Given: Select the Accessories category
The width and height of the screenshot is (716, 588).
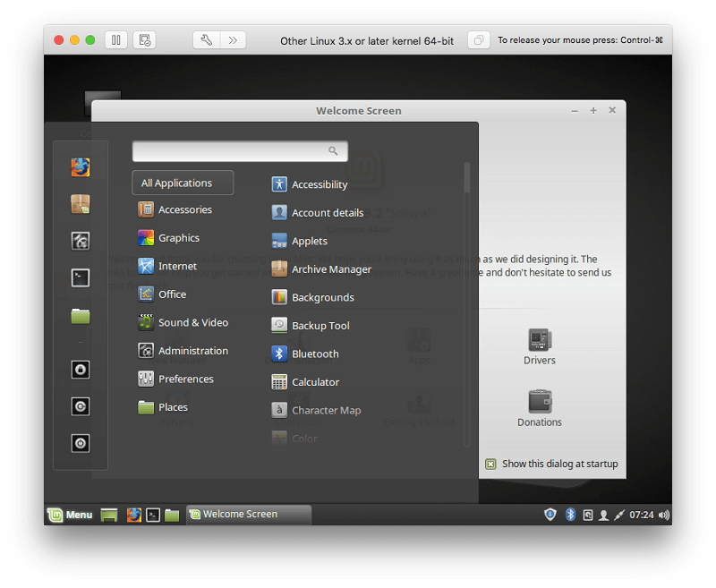Looking at the screenshot, I should pos(175,210).
